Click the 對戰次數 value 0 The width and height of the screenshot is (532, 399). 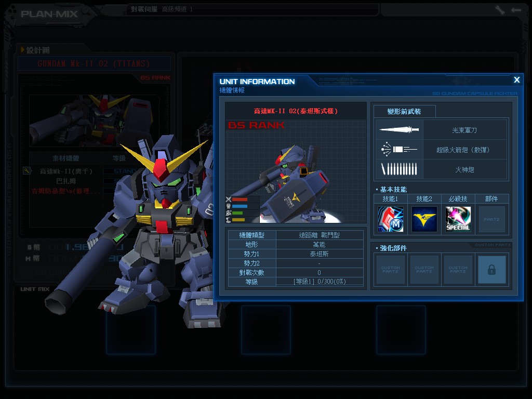tap(320, 272)
